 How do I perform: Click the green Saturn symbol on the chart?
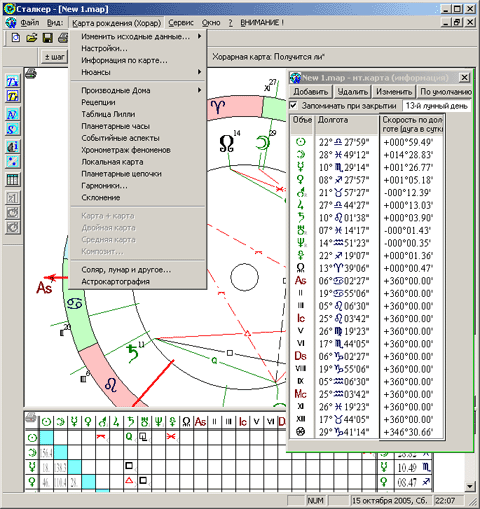click(x=133, y=354)
